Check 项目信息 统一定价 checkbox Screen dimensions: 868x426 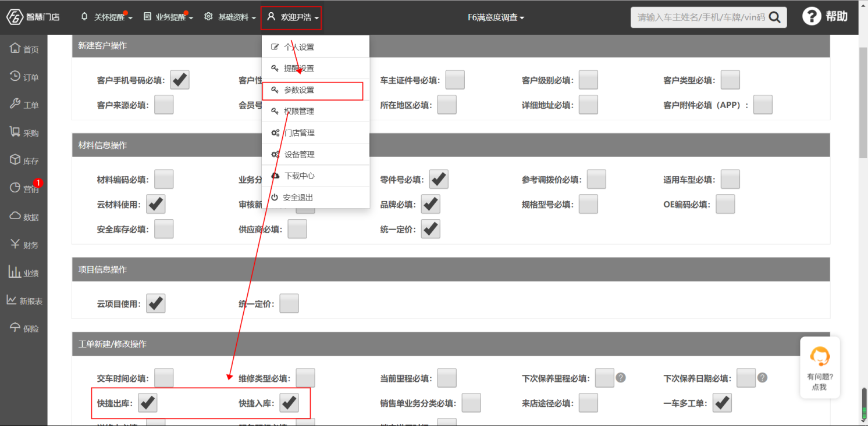click(x=289, y=303)
